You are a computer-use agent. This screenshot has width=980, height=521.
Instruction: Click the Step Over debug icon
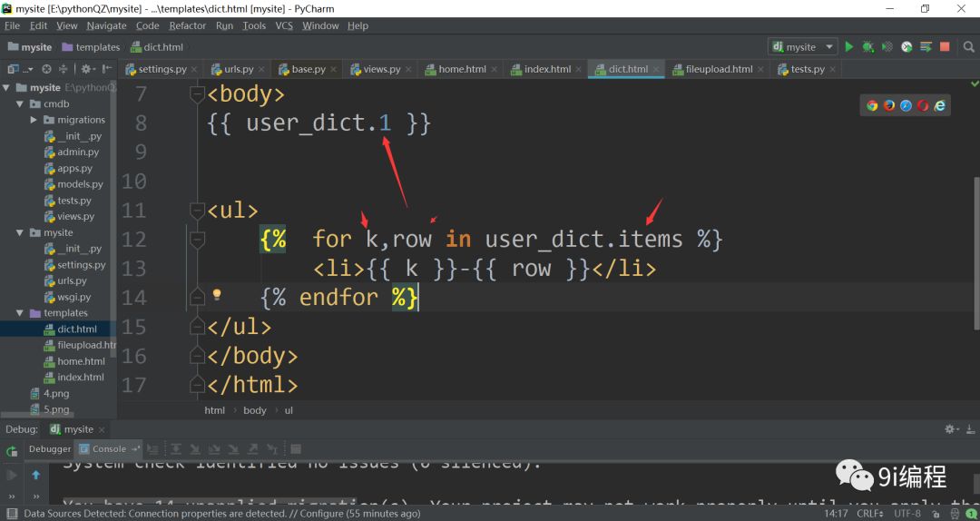click(176, 449)
